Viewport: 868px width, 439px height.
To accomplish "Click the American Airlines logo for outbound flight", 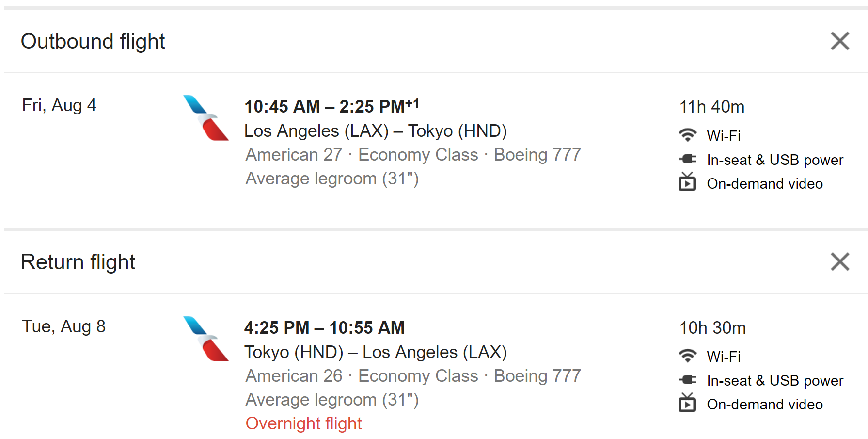I will point(206,118).
